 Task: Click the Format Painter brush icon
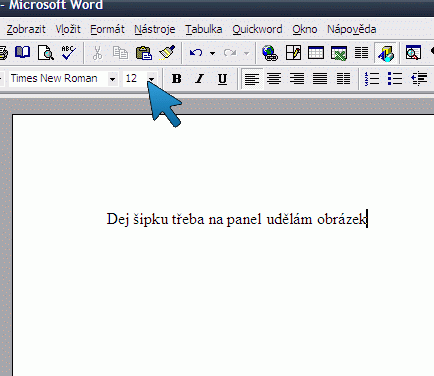pyautogui.click(x=167, y=53)
